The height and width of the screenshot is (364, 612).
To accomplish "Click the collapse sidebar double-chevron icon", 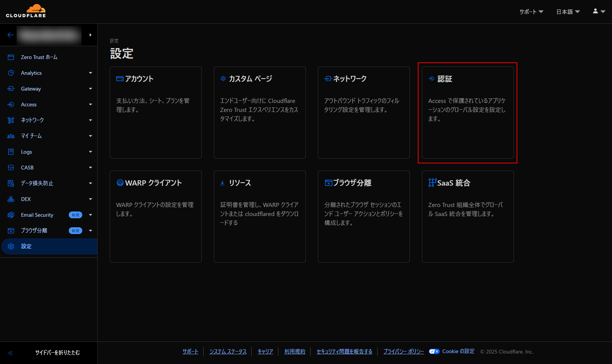I will [11, 353].
